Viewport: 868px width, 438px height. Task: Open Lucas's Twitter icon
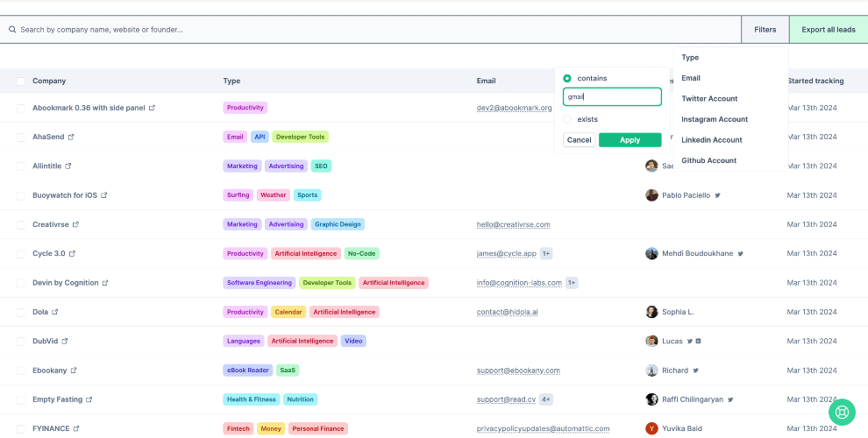click(690, 342)
